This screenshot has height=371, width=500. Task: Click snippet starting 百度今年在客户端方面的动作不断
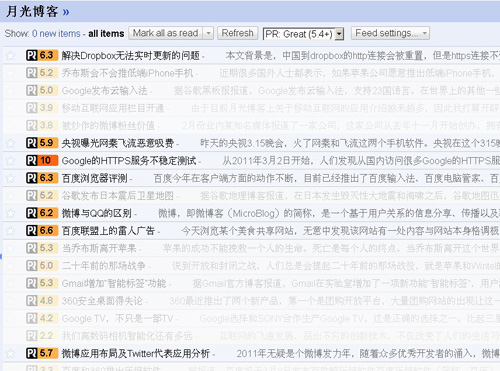pos(327,178)
